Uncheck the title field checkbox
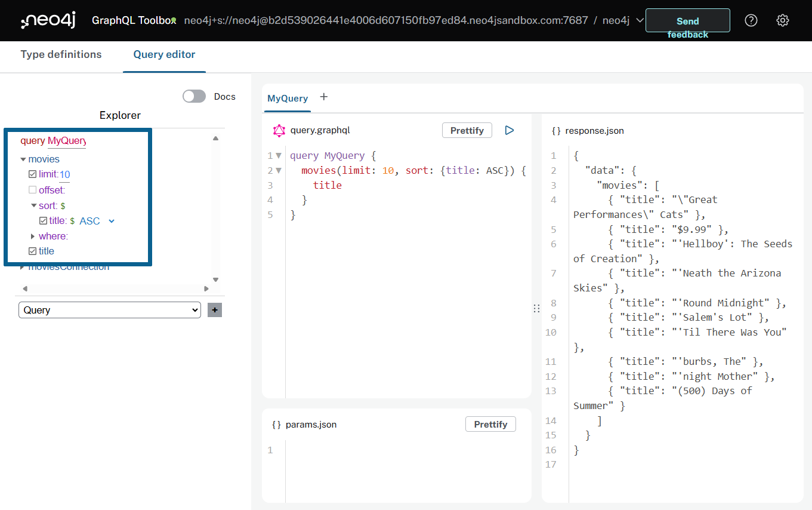Screen dimensions: 812x510 [x=33, y=251]
